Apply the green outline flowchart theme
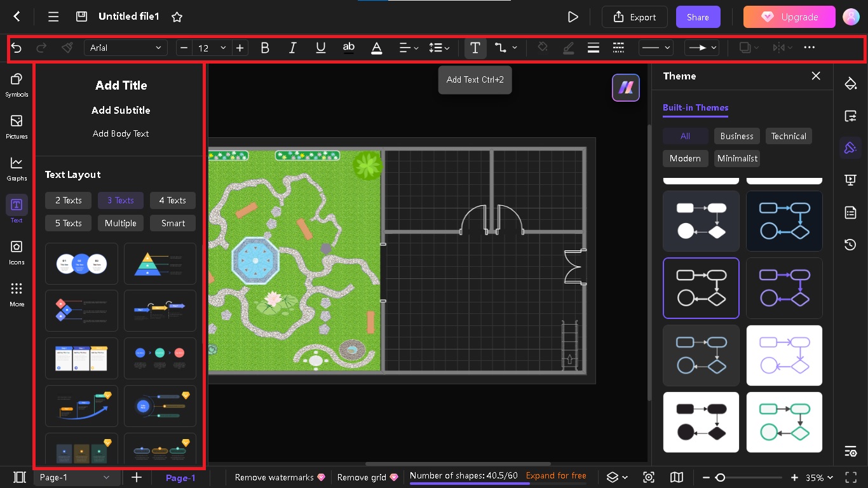Image resolution: width=868 pixels, height=488 pixels. [784, 422]
